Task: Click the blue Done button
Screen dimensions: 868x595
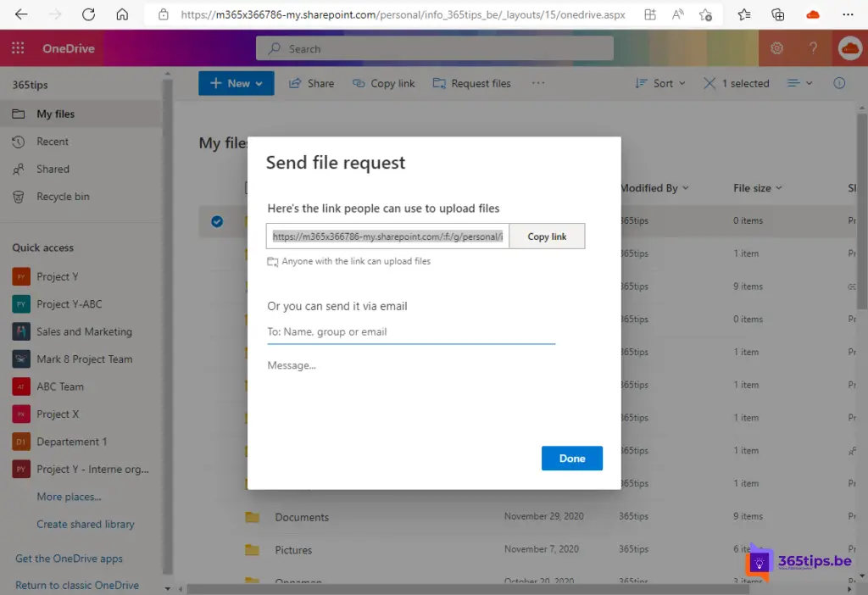Action: [x=571, y=459]
